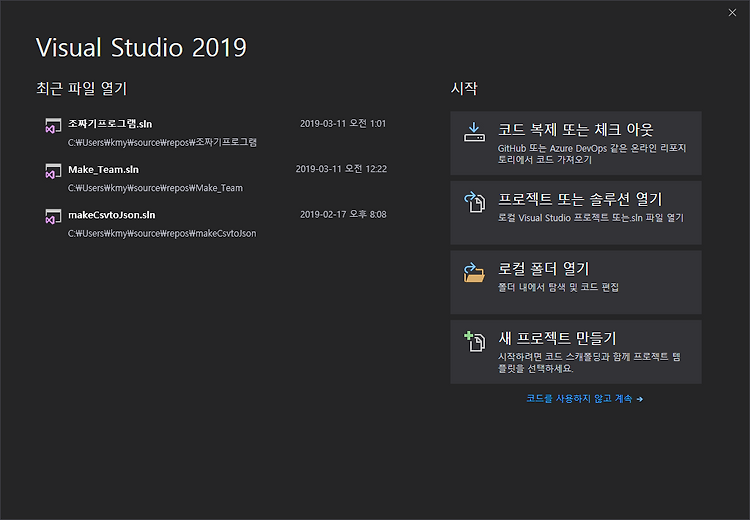
Task: Click the plus icon for 새 프로젝트 만들기
Action: tap(474, 341)
